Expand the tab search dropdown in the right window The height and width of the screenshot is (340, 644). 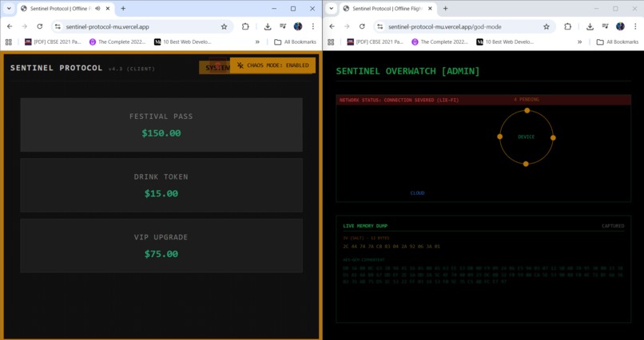(331, 8)
